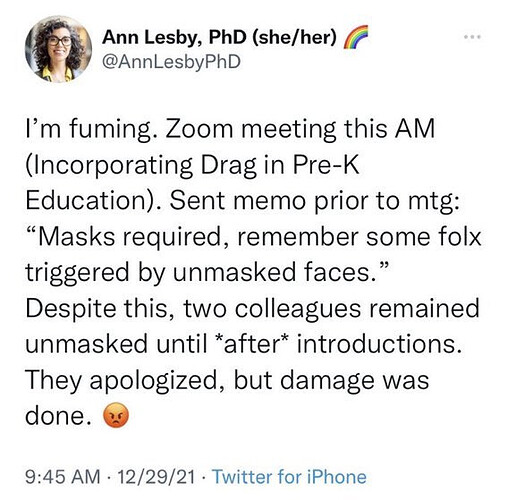Open the three-dot more options menu
This screenshot has height=500, width=508.
click(x=474, y=37)
